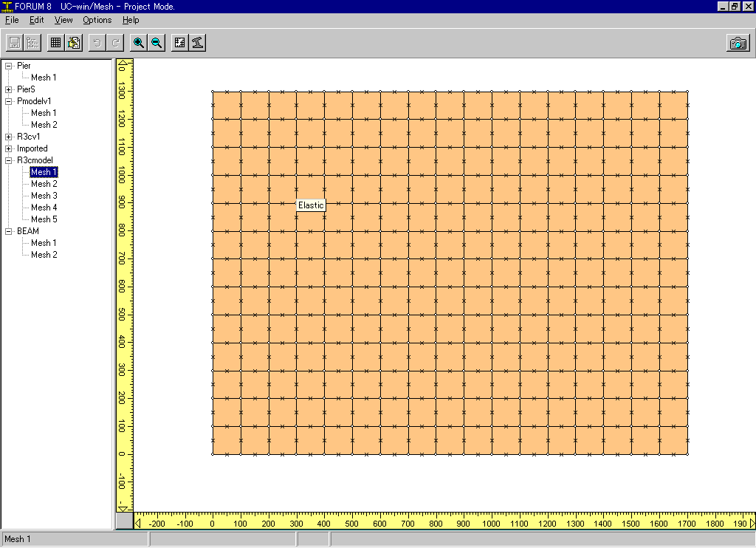The height and width of the screenshot is (548, 756).
Task: Restore down the UC-win/Mesh window
Action: point(735,7)
